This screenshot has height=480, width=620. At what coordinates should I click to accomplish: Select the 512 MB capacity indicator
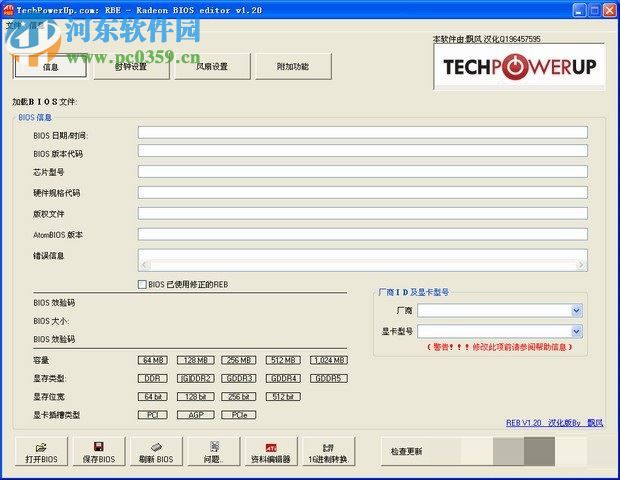(x=283, y=360)
